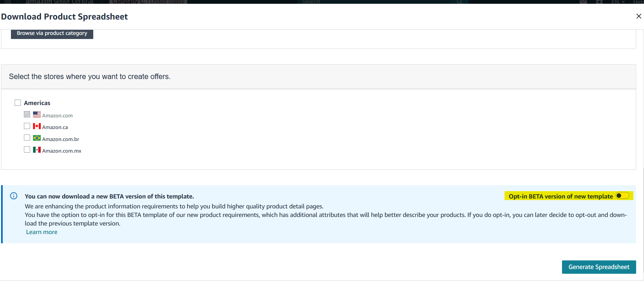Click Generate Spreadsheet button

tap(599, 267)
